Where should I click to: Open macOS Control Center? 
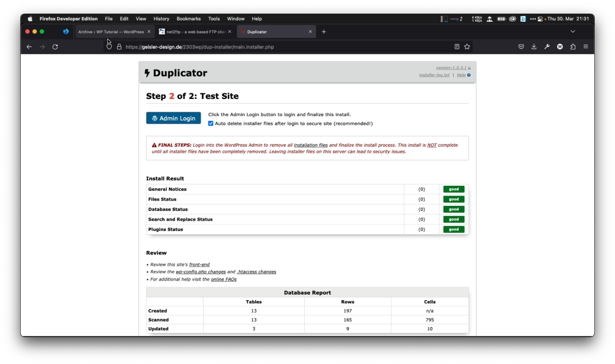point(540,19)
